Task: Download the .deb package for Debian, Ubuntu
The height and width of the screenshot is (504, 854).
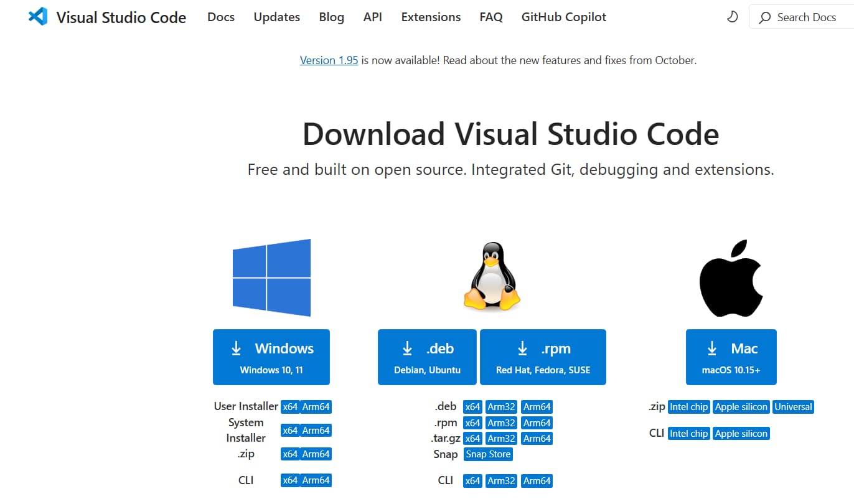Action: (x=427, y=357)
